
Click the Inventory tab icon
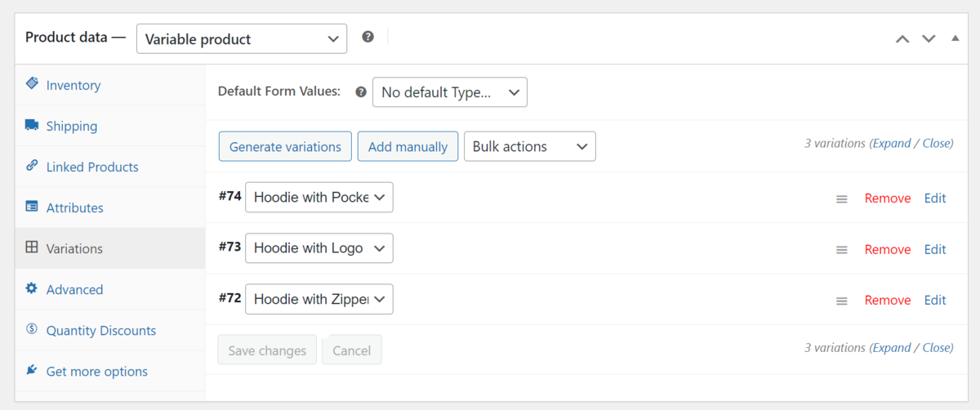32,83
